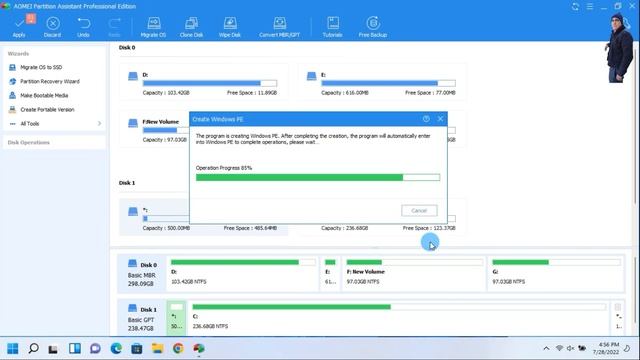Select D: 103.42GB NTFS block in disk map
The height and width of the screenshot is (360, 640).
pos(242,273)
